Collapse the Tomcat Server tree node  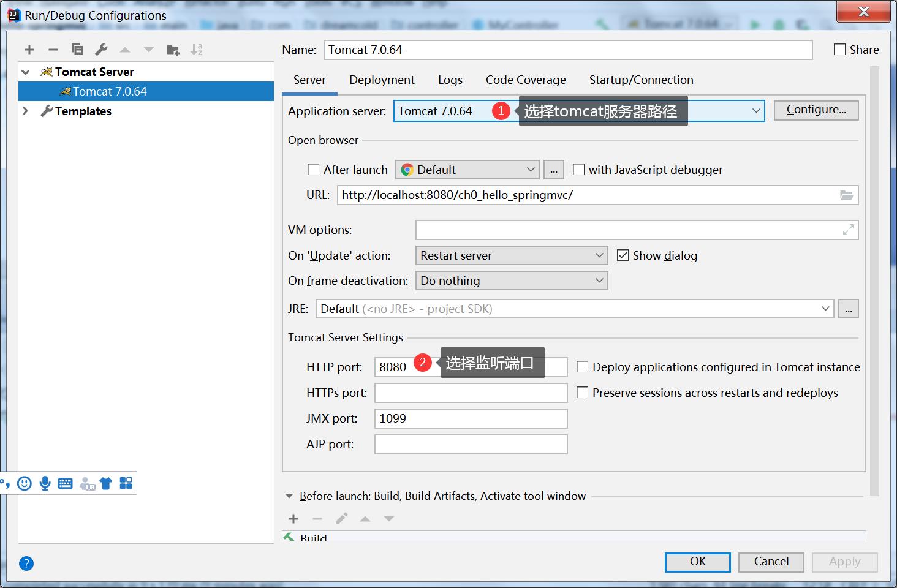(26, 72)
